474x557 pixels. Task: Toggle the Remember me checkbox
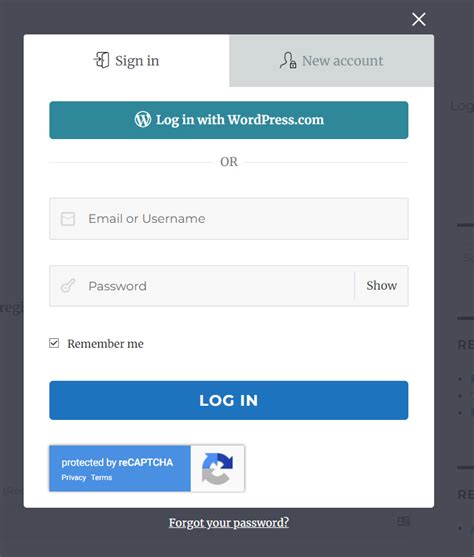coord(54,343)
